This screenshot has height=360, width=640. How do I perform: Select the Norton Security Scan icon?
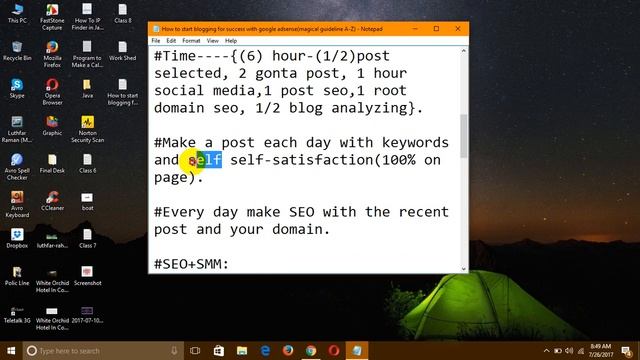(x=87, y=129)
